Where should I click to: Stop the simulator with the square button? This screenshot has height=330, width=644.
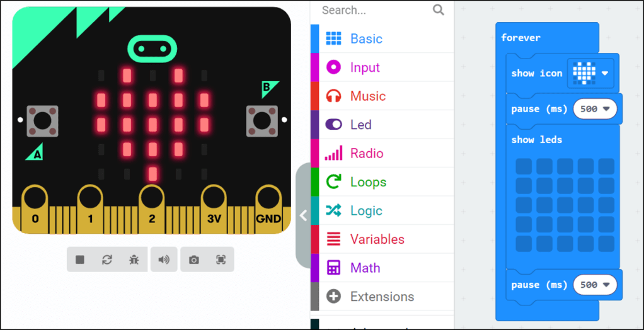(x=80, y=259)
